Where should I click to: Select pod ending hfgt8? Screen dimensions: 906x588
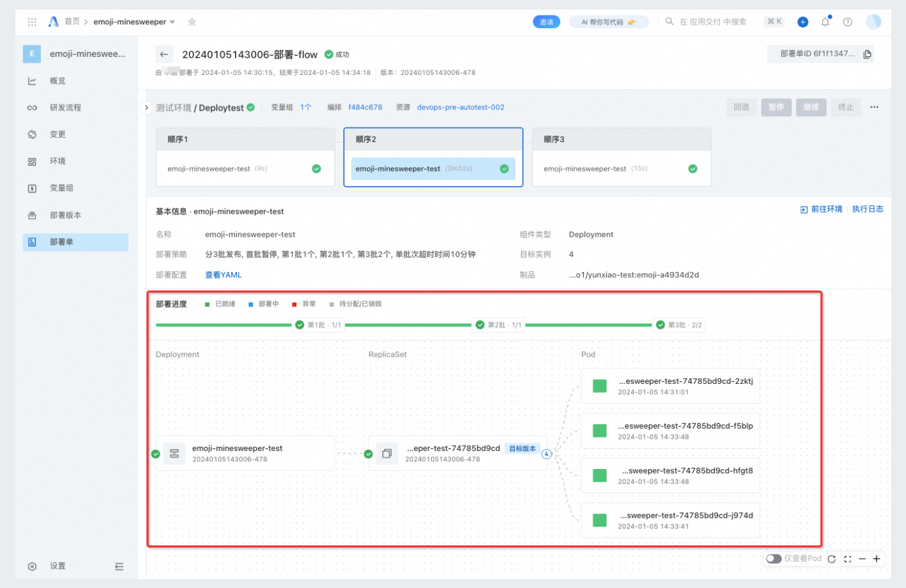[670, 475]
